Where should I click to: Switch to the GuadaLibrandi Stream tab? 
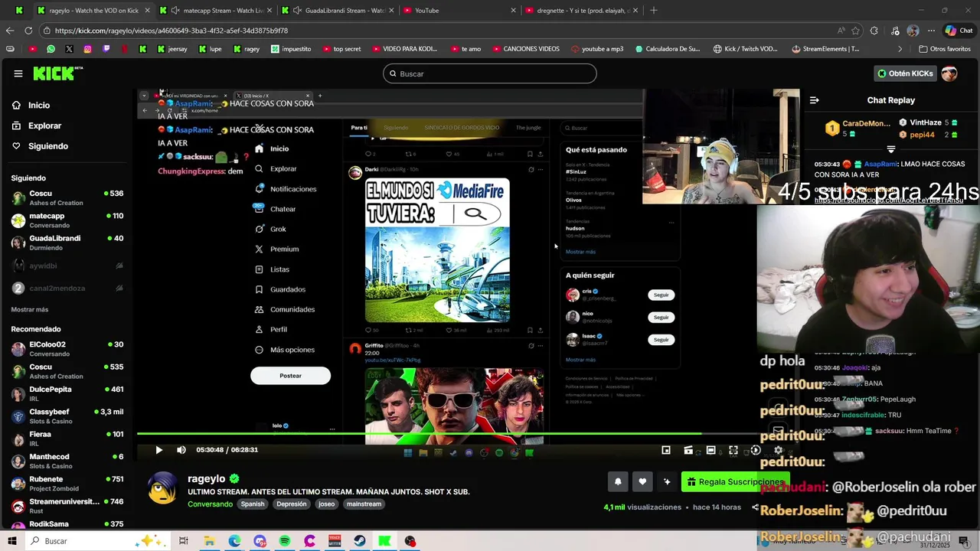click(337, 11)
